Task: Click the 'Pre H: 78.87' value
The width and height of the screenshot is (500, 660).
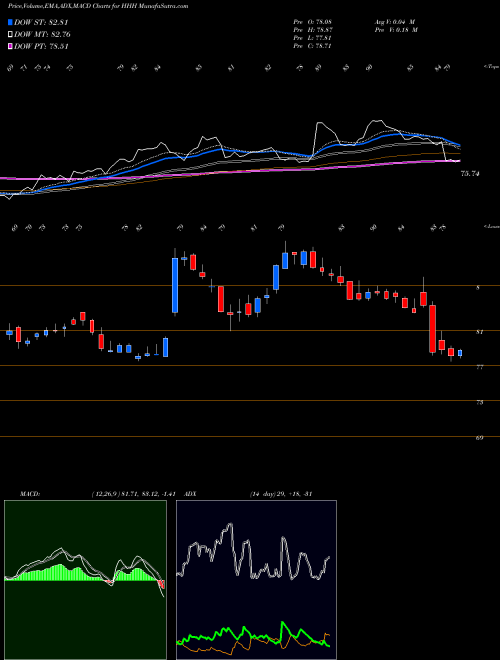Action: 313,30
